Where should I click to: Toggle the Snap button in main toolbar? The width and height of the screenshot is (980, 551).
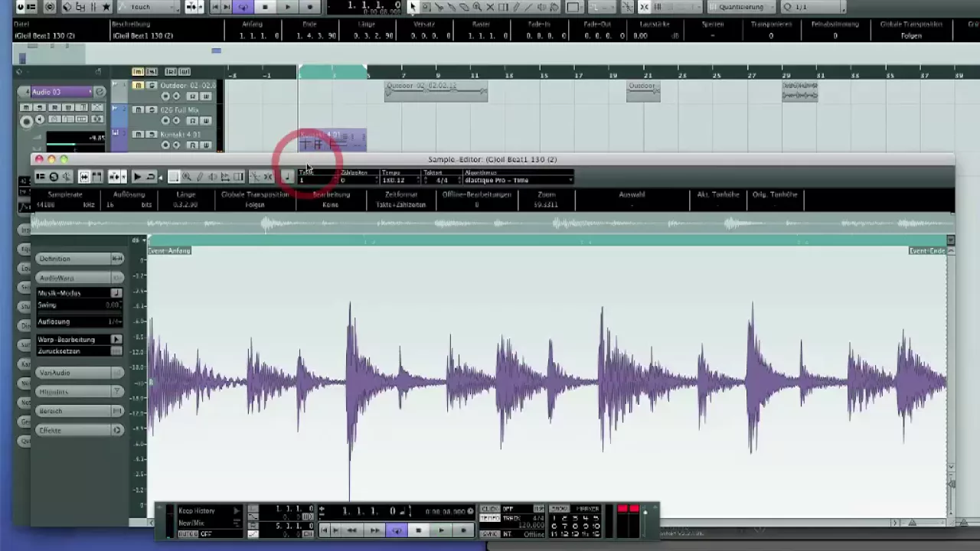pos(645,7)
